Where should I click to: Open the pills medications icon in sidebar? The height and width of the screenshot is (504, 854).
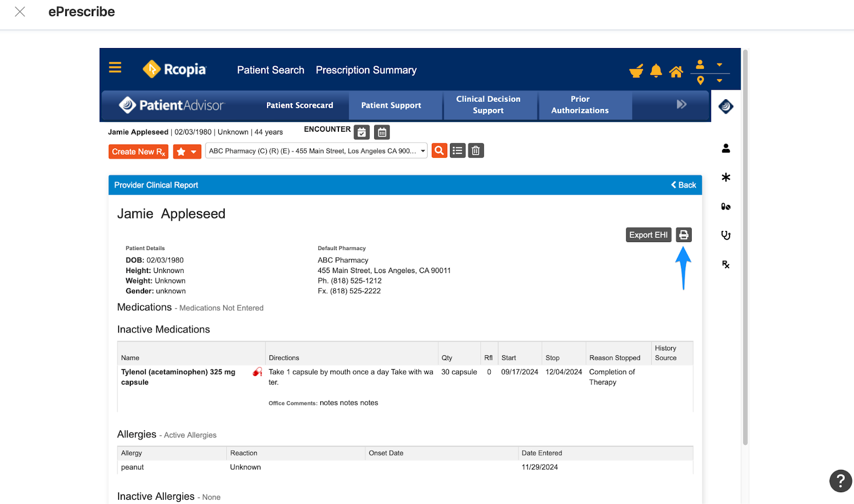[x=726, y=206]
